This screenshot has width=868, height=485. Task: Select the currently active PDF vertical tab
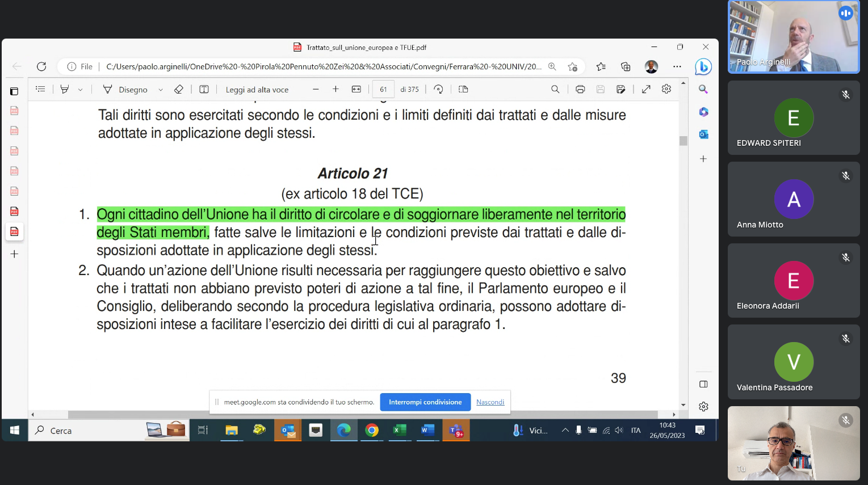tap(14, 231)
